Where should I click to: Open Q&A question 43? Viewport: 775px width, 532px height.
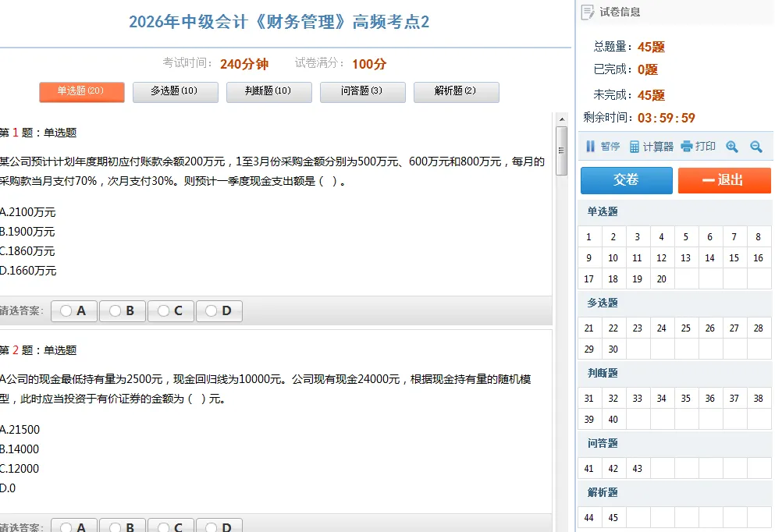click(638, 469)
